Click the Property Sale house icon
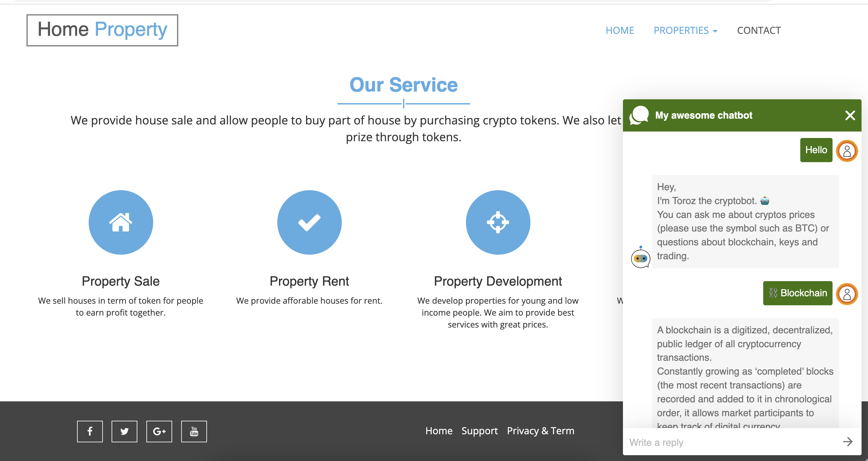The height and width of the screenshot is (461, 868). [121, 222]
